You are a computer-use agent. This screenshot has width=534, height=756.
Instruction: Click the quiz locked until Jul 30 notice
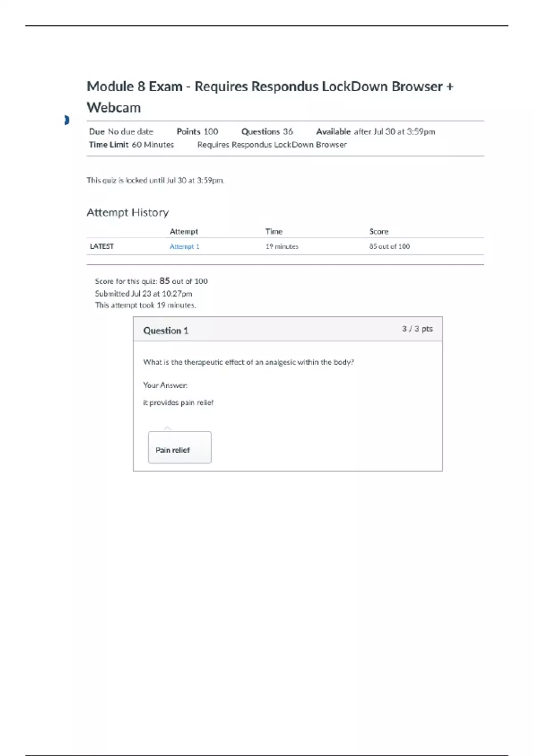[155, 180]
